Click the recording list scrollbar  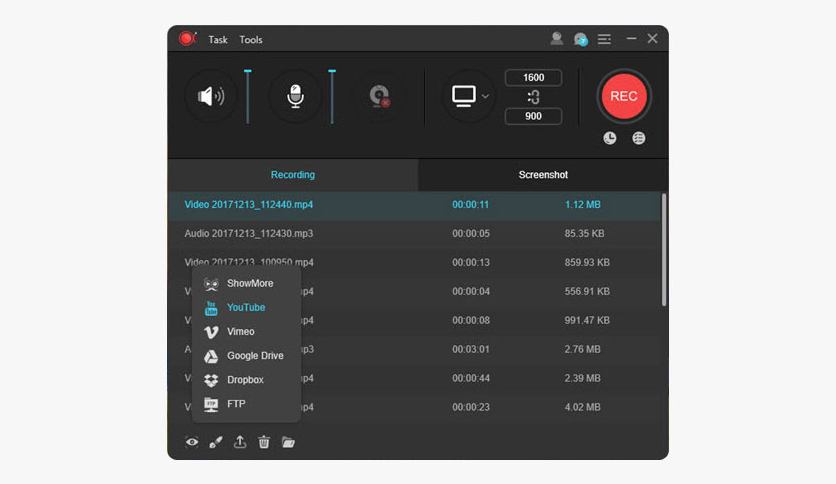pos(664,249)
